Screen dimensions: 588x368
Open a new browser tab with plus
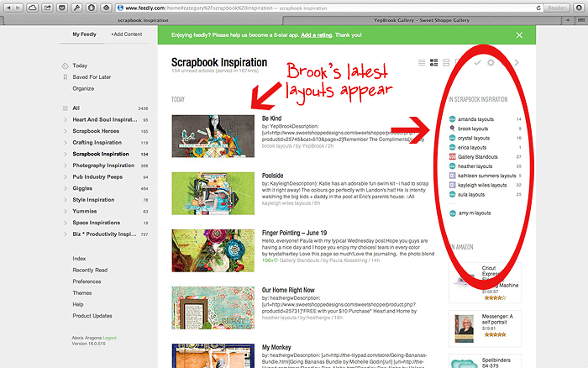coord(568,20)
